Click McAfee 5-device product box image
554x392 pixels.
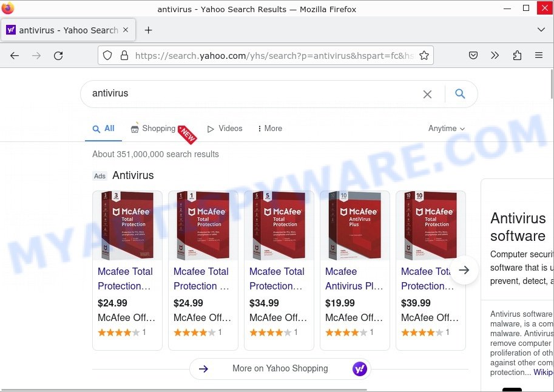pyautogui.click(x=279, y=225)
